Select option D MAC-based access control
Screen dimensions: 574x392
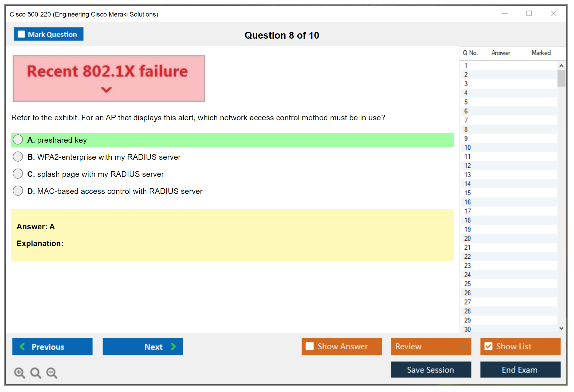pos(18,191)
